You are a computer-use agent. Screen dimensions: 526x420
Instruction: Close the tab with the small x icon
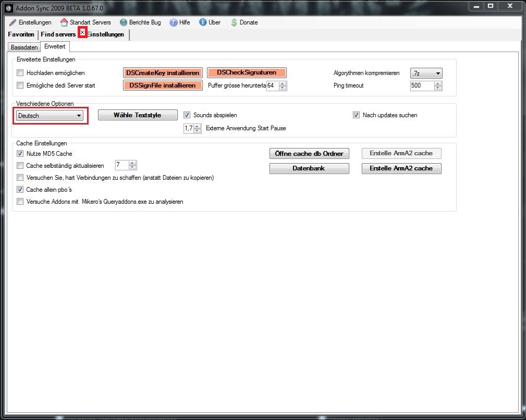pos(82,33)
